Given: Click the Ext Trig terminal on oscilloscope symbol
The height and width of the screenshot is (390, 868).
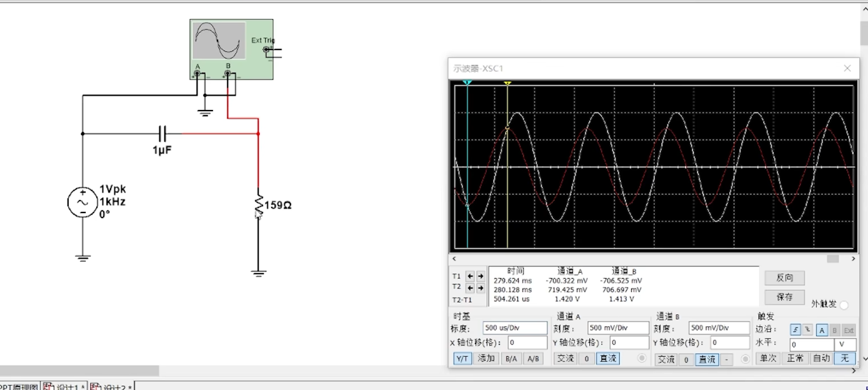Looking at the screenshot, I should tap(267, 49).
